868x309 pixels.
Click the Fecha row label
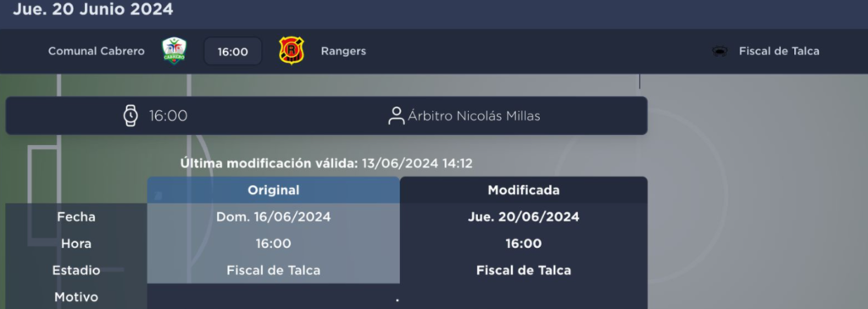[76, 217]
